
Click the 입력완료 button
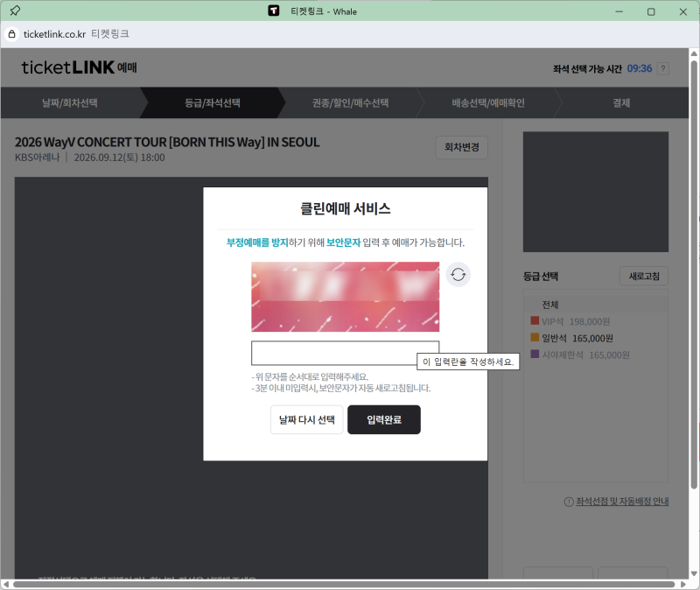[x=384, y=419]
